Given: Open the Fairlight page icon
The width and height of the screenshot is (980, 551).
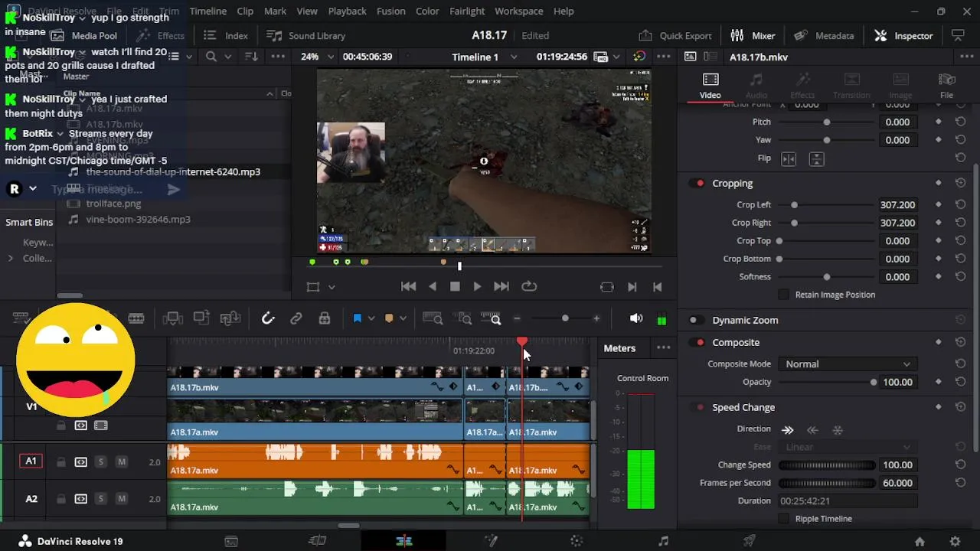Looking at the screenshot, I should (663, 541).
